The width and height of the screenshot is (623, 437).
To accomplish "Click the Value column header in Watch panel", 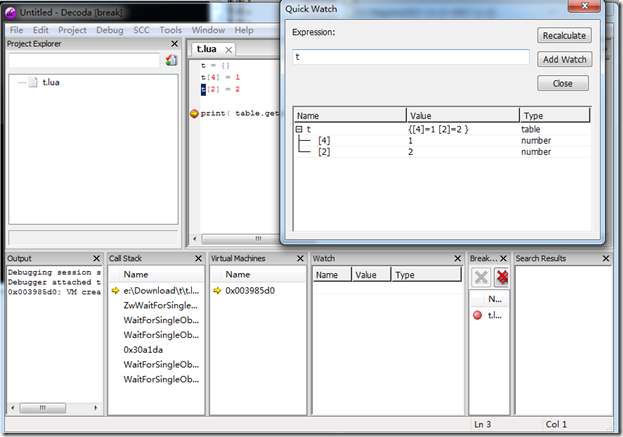I will pos(371,275).
